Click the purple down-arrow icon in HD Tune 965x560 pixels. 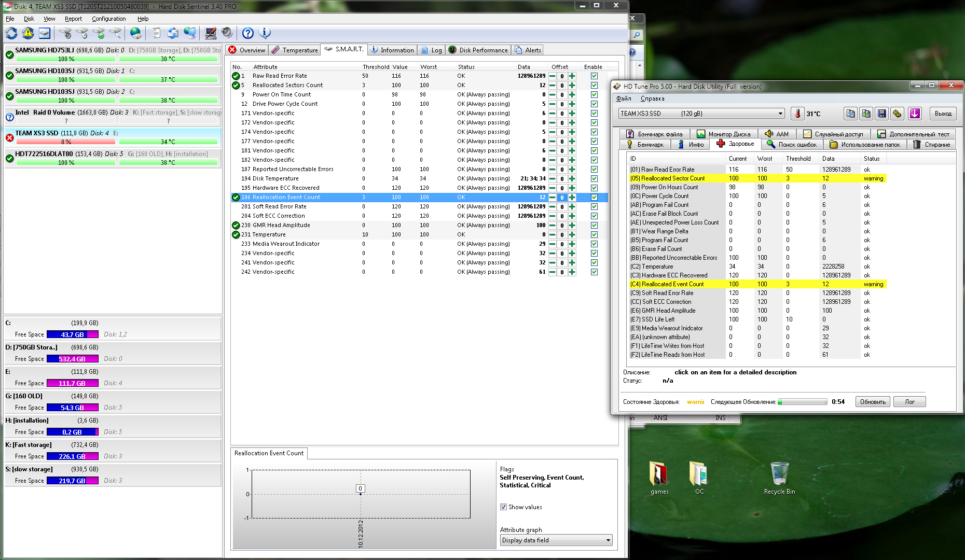pyautogui.click(x=915, y=114)
